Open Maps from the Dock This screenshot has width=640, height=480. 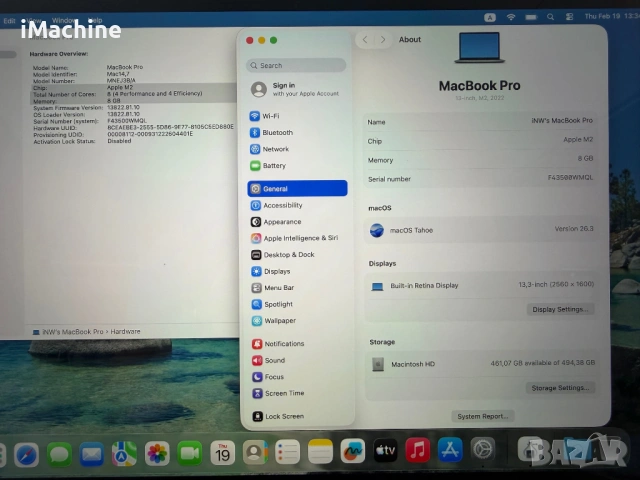coord(124,454)
